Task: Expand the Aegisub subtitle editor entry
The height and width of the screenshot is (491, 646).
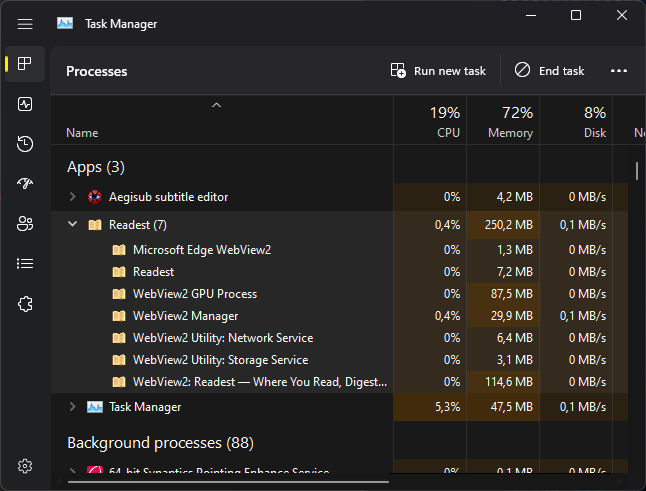Action: [72, 197]
